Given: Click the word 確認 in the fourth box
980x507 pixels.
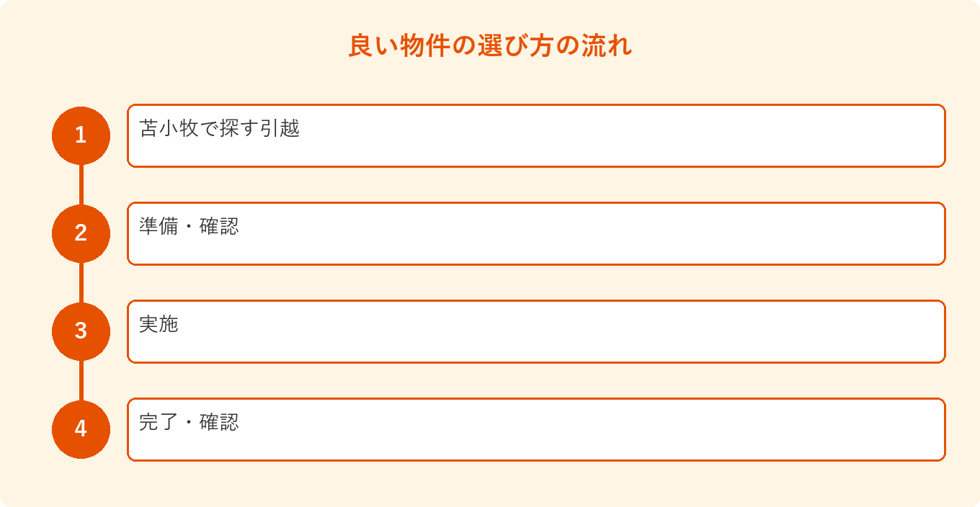Looking at the screenshot, I should tap(219, 423).
